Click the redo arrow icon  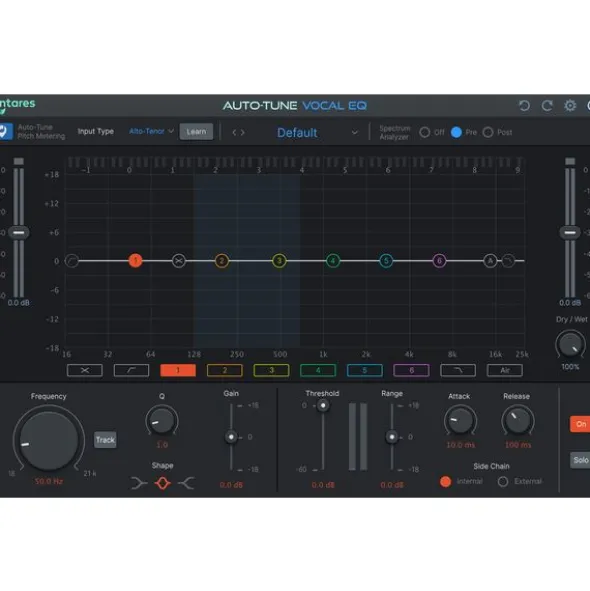547,106
